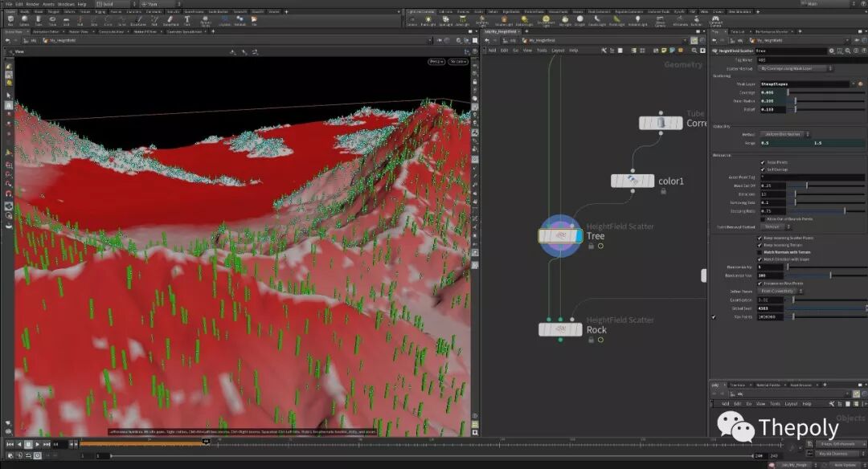
Task: Click the Global Seed input field
Action: point(772,308)
